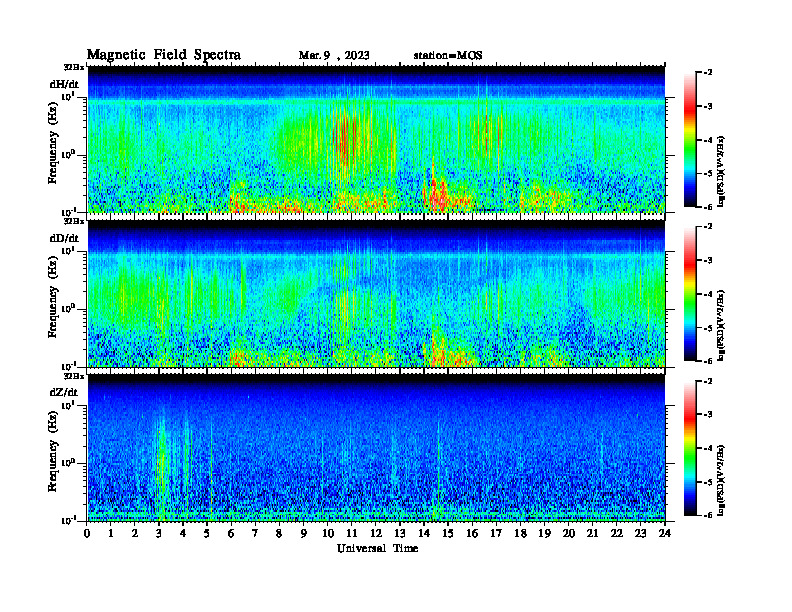The width and height of the screenshot is (792, 612).
Task: Click the "-3" value on dZ/dt color scale
Action: (x=708, y=414)
